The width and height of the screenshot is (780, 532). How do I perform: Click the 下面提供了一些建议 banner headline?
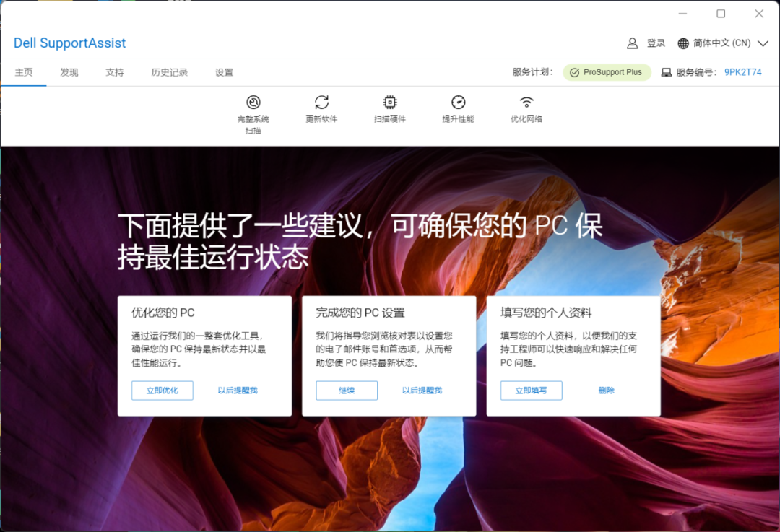coord(360,241)
